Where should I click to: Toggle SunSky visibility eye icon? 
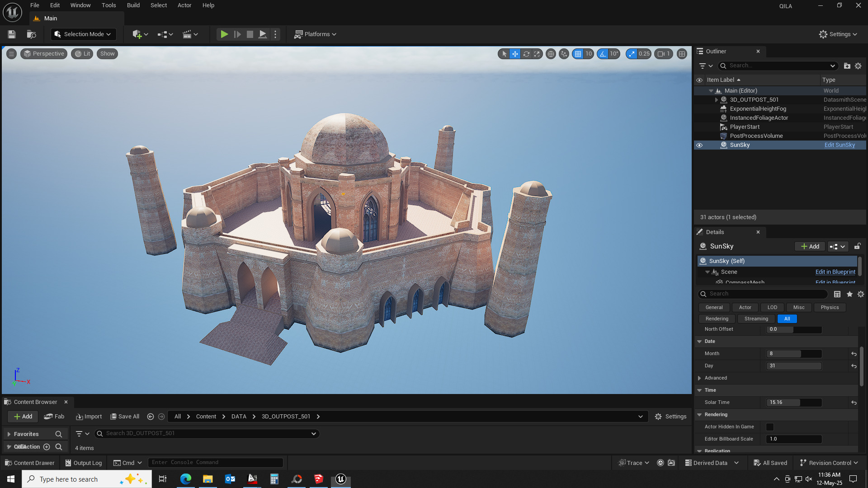click(x=699, y=145)
